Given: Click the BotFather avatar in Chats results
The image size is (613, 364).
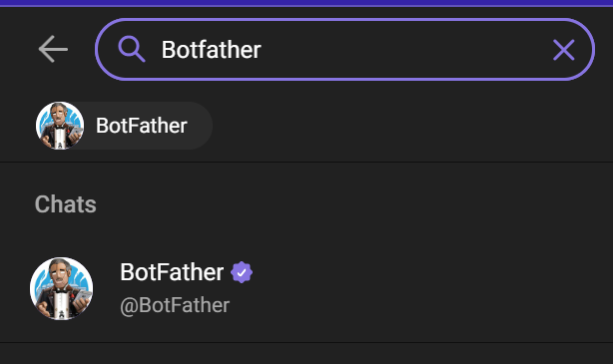Looking at the screenshot, I should (x=61, y=288).
